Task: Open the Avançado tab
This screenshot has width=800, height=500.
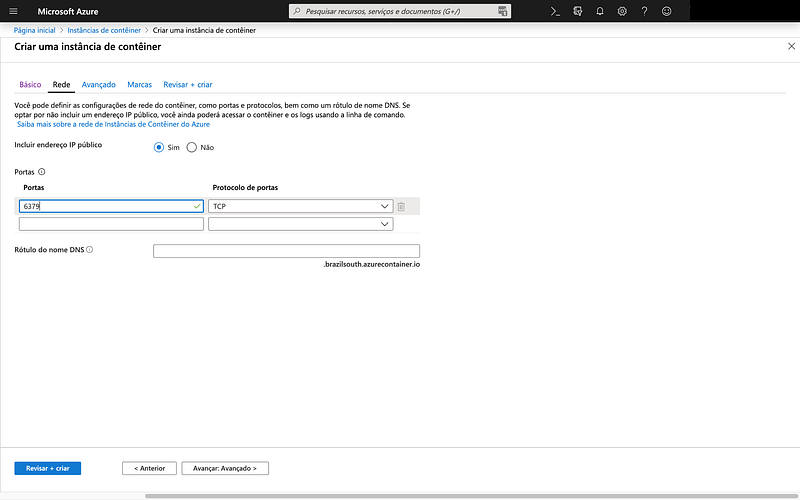Action: 98,85
